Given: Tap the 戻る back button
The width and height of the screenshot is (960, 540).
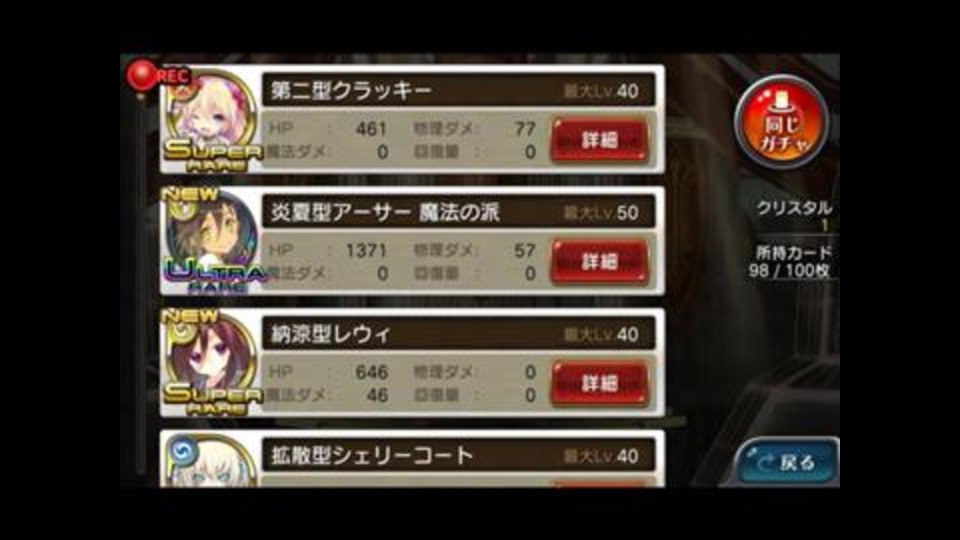Looking at the screenshot, I should (x=787, y=462).
